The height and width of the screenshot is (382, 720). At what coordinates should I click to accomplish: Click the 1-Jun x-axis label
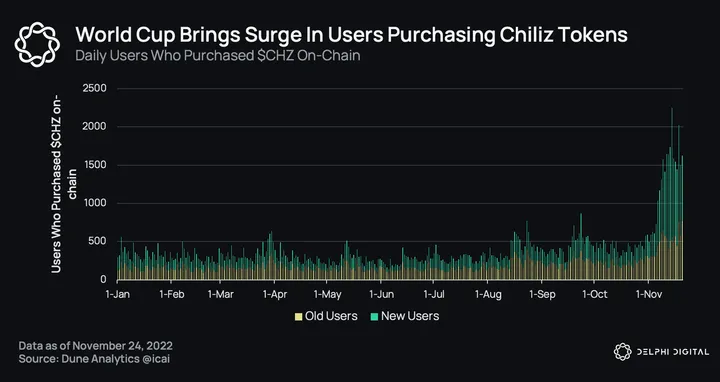click(x=381, y=294)
